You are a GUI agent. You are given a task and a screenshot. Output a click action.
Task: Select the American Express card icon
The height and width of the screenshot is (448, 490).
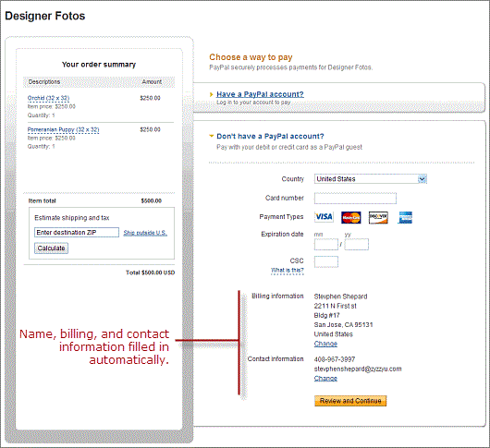(405, 217)
